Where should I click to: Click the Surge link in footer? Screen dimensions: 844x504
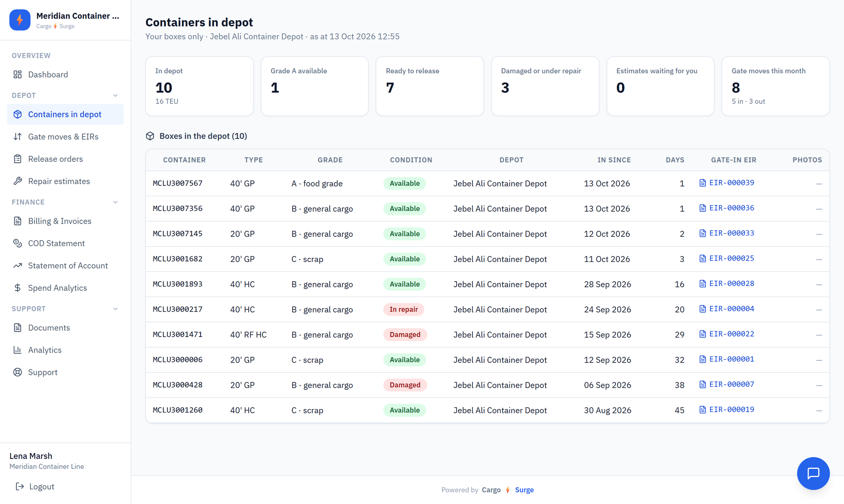point(524,490)
